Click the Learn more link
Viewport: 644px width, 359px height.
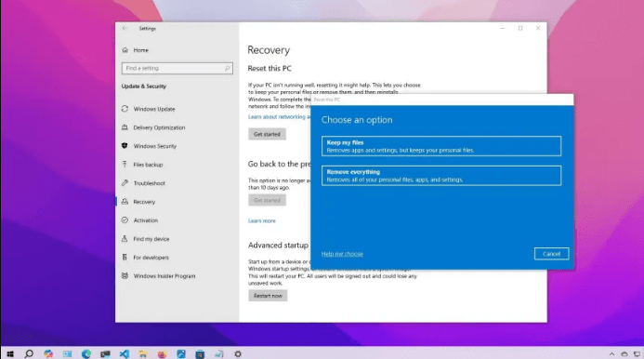[x=262, y=220]
